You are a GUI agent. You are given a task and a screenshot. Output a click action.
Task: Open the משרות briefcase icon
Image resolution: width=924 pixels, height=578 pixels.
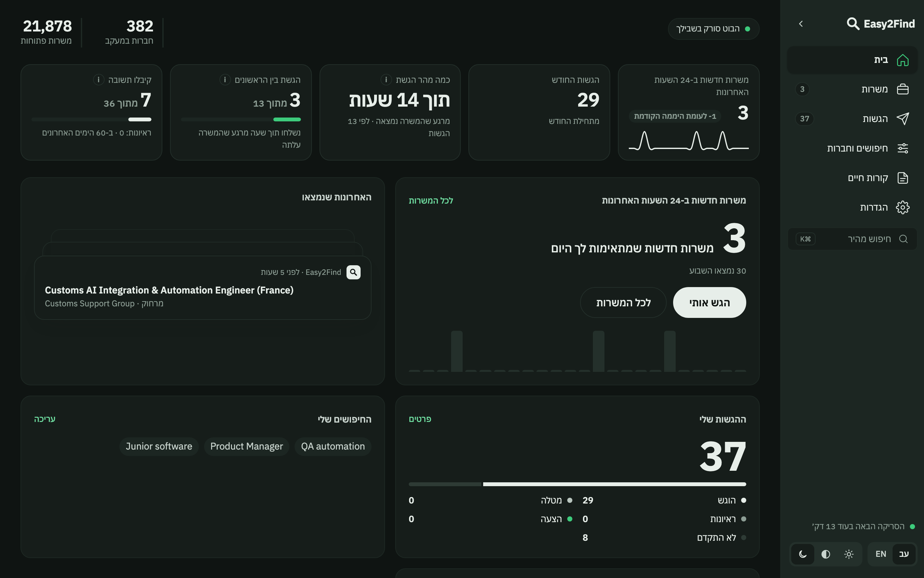(903, 89)
